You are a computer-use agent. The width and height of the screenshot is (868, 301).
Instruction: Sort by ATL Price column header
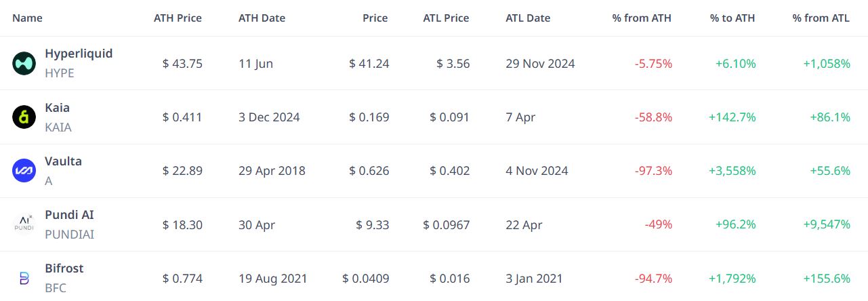446,18
